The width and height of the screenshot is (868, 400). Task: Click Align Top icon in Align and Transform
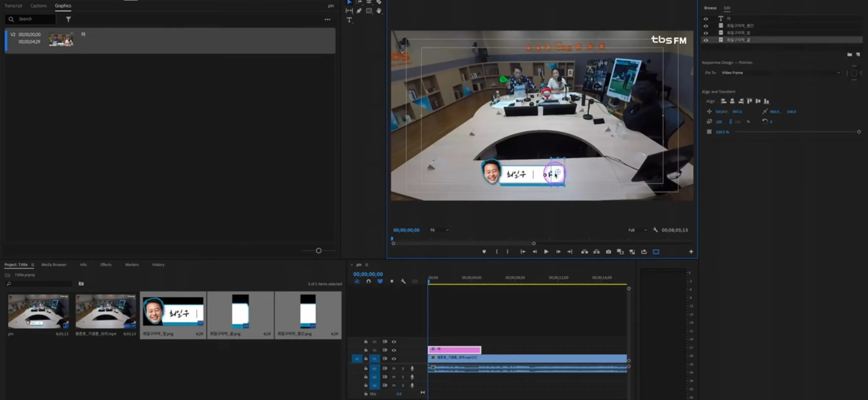coord(749,101)
